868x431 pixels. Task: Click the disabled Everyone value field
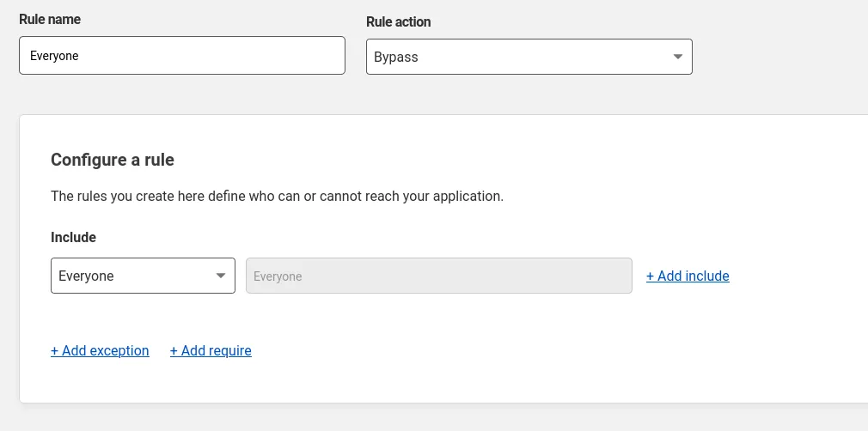pos(439,276)
